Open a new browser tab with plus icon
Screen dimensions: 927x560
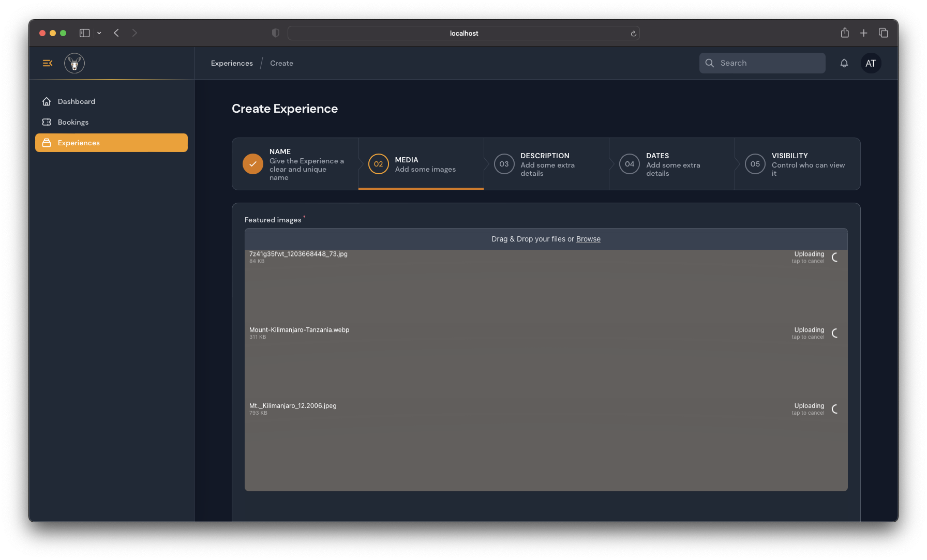(863, 33)
